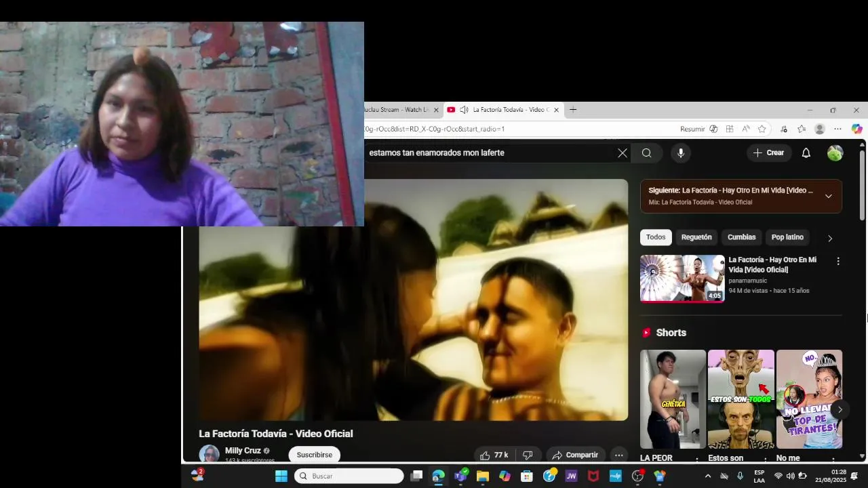Viewport: 868px width, 488px height.
Task: Open the Milly Cruz channel avatar
Action: tap(209, 454)
